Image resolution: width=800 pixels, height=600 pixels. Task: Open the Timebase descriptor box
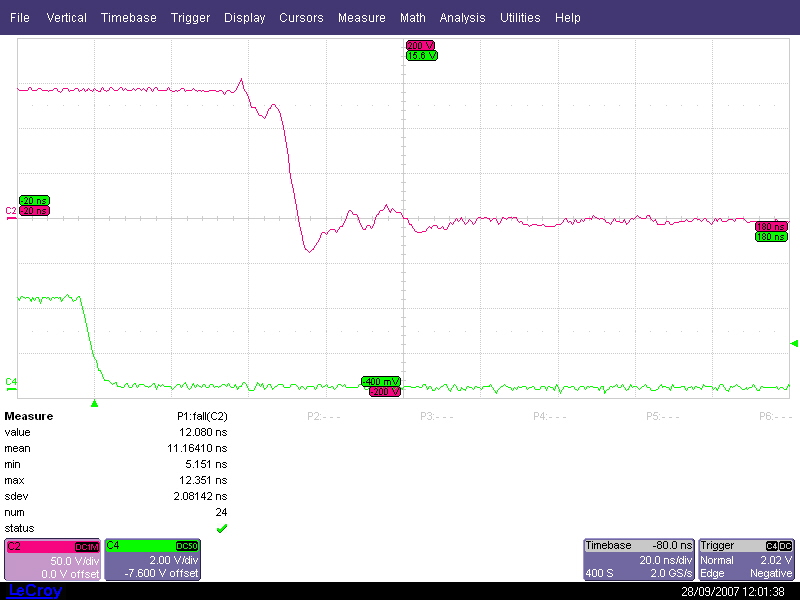pyautogui.click(x=639, y=560)
